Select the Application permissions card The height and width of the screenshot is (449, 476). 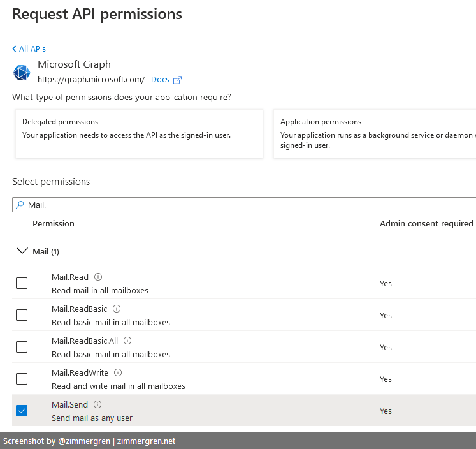375,134
